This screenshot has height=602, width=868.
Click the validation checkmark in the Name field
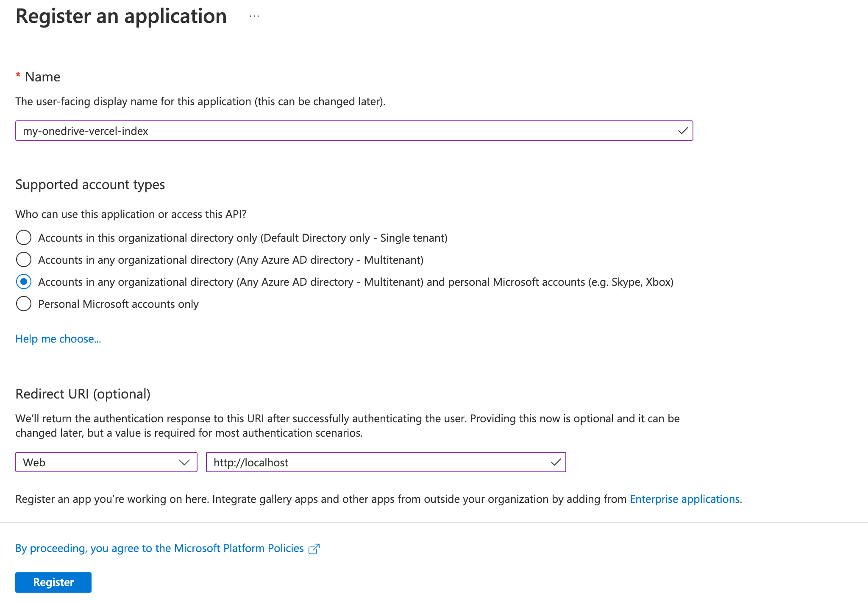[682, 131]
